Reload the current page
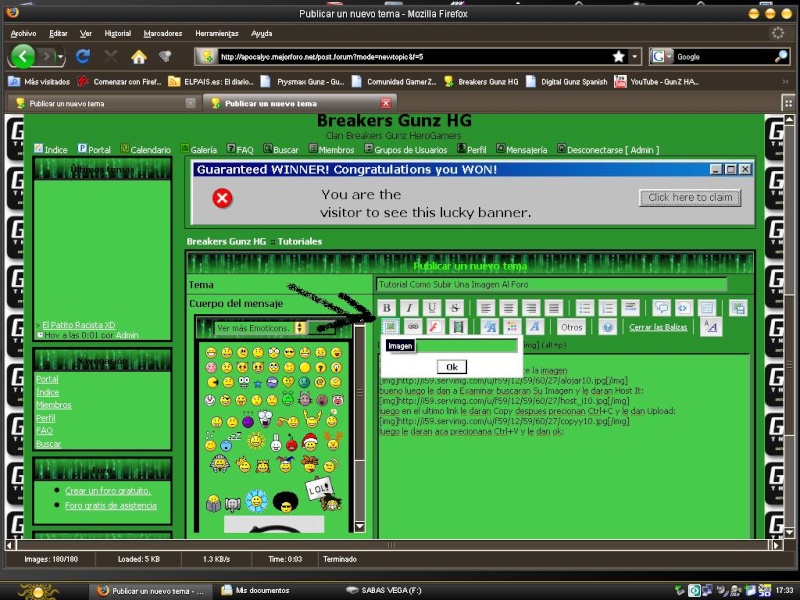800x600 pixels. (x=83, y=56)
